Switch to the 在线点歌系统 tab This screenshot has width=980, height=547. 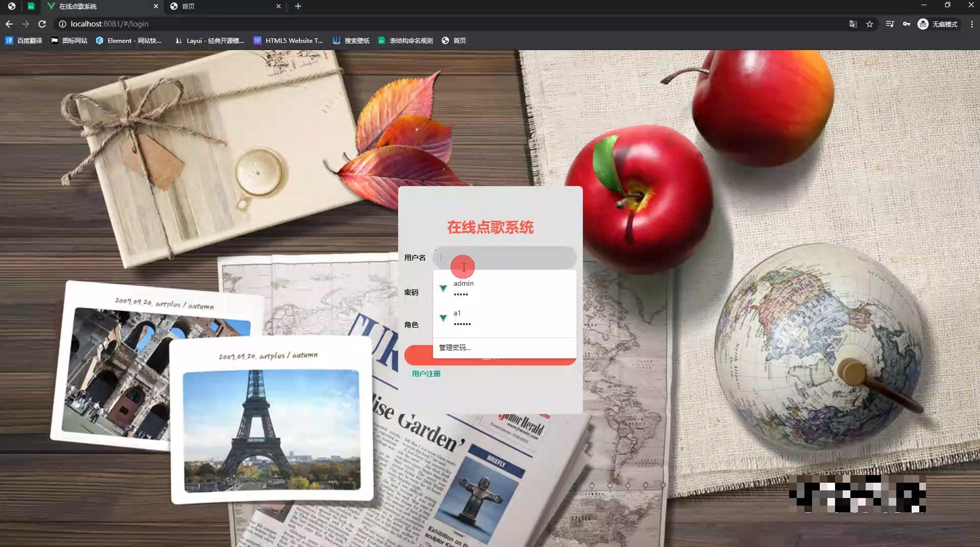[x=102, y=6]
